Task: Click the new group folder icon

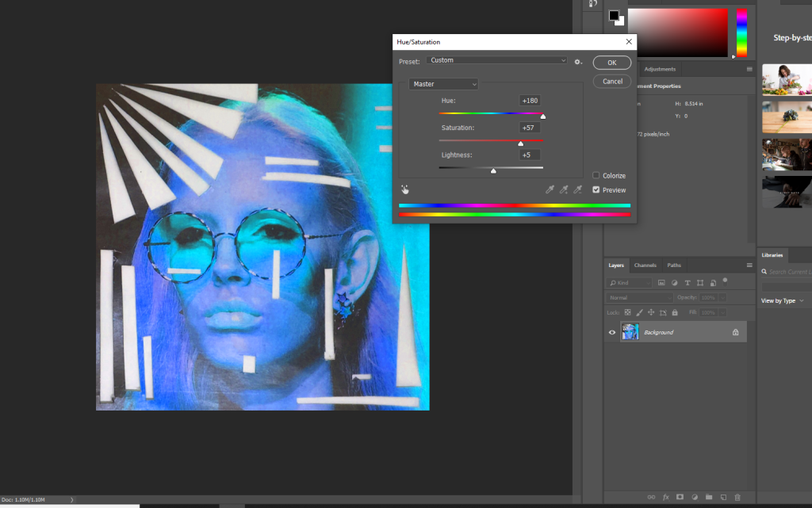Action: (x=708, y=497)
